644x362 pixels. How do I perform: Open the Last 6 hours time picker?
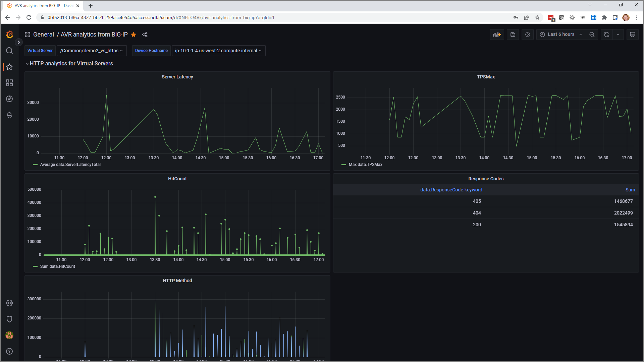(x=561, y=35)
